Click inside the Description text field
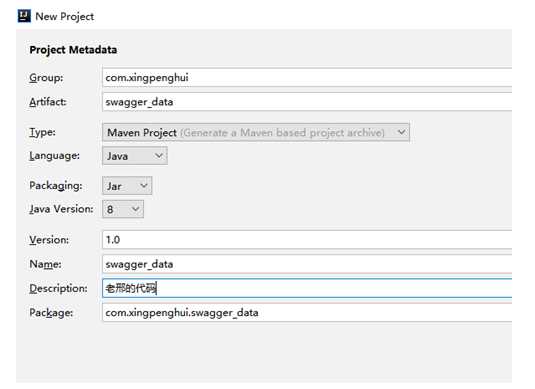 pyautogui.click(x=307, y=288)
